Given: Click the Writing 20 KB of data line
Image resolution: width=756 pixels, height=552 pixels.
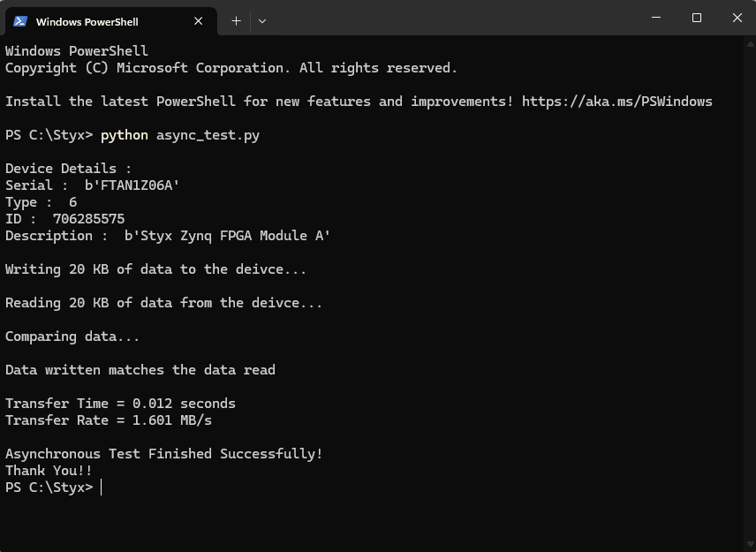Looking at the screenshot, I should 155,269.
